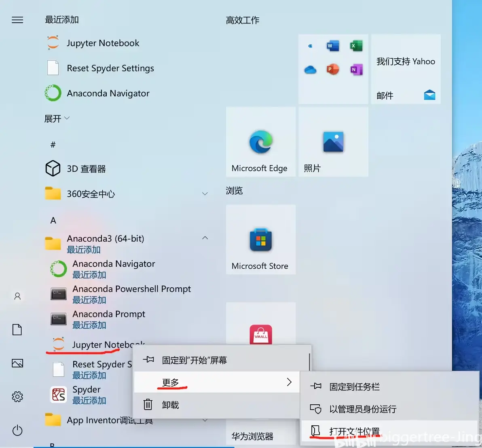Expand the 360安全中心 folder chevron
Image resolution: width=482 pixels, height=448 pixels.
(205, 193)
